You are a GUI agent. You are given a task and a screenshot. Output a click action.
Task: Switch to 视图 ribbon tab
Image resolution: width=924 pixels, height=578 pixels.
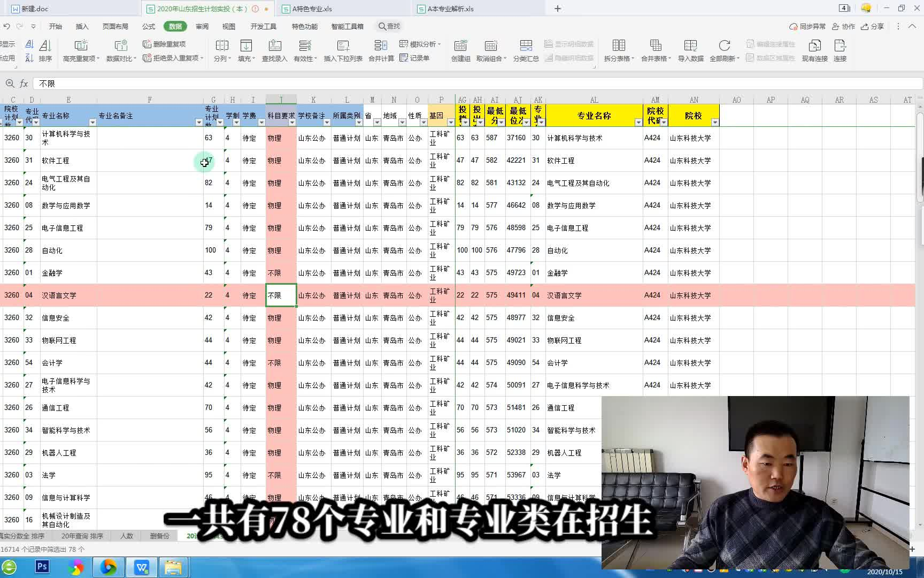coord(229,26)
